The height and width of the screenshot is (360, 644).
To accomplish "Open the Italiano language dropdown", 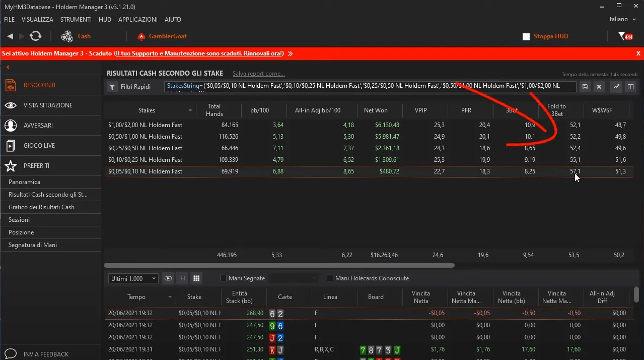I will [x=622, y=19].
